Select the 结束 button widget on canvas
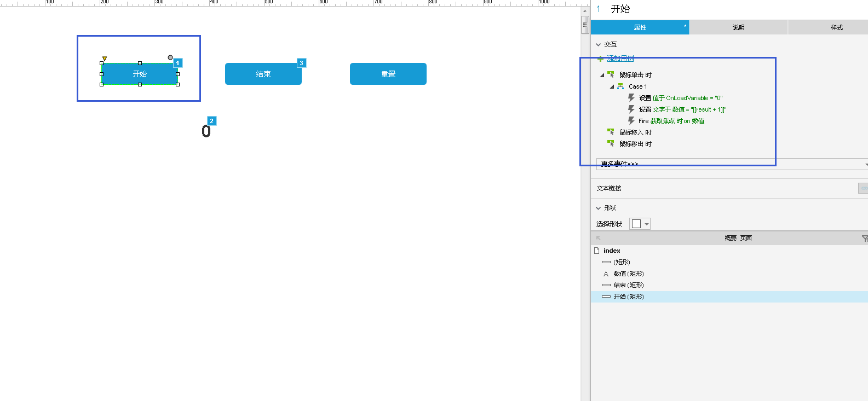 pos(263,74)
